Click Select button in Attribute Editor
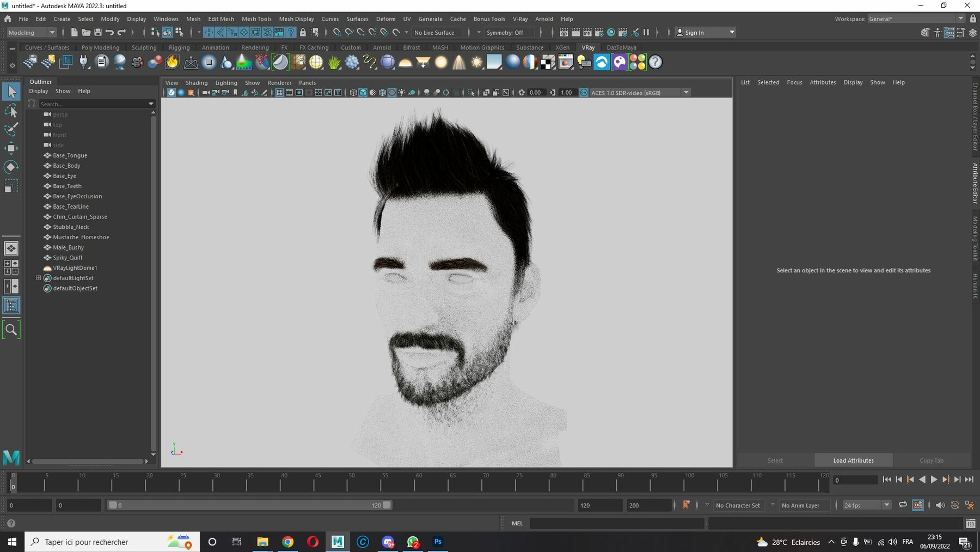 (x=775, y=460)
